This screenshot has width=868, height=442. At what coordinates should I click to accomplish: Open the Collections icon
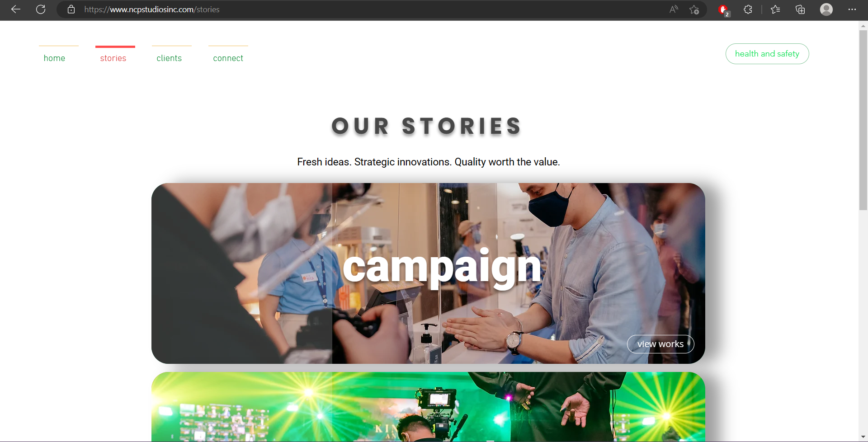[x=800, y=9]
